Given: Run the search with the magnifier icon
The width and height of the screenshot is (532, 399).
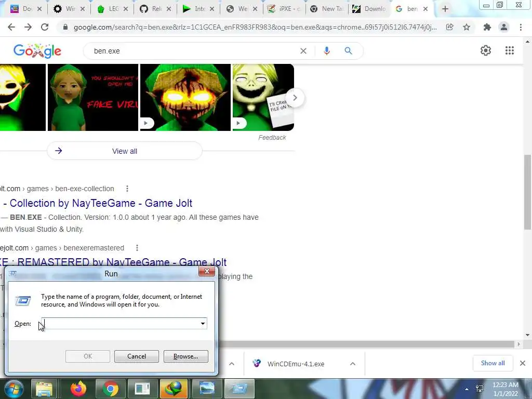Looking at the screenshot, I should pyautogui.click(x=349, y=51).
